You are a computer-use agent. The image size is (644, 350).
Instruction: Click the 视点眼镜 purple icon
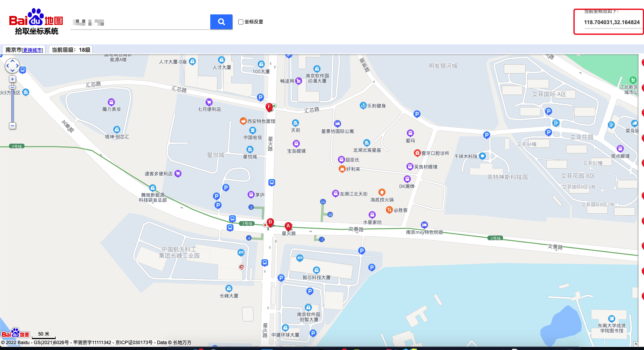pos(620,149)
